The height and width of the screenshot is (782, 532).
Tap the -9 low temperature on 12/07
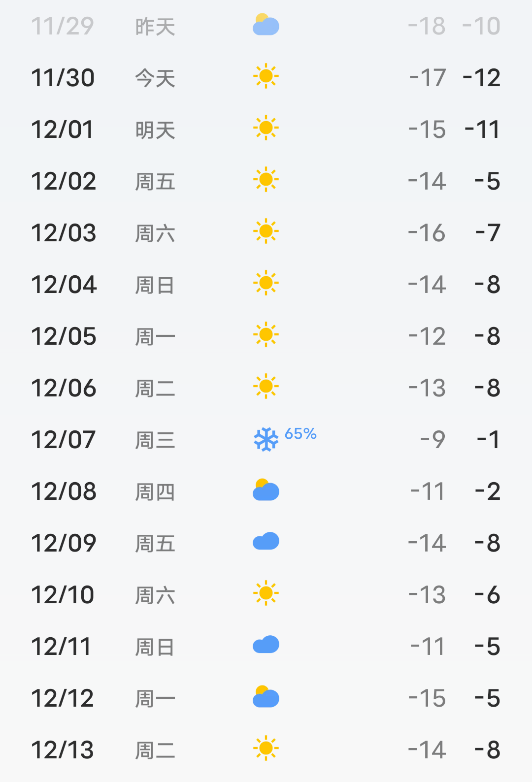(x=432, y=440)
